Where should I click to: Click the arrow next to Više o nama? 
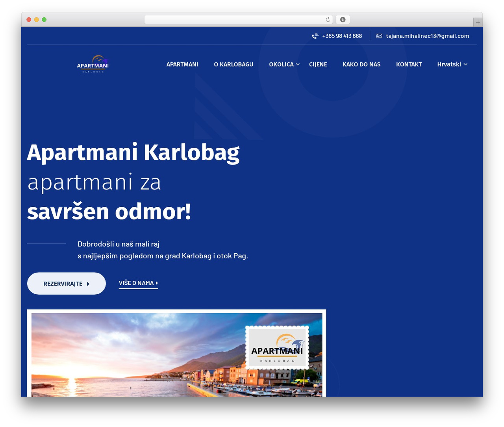pyautogui.click(x=157, y=283)
